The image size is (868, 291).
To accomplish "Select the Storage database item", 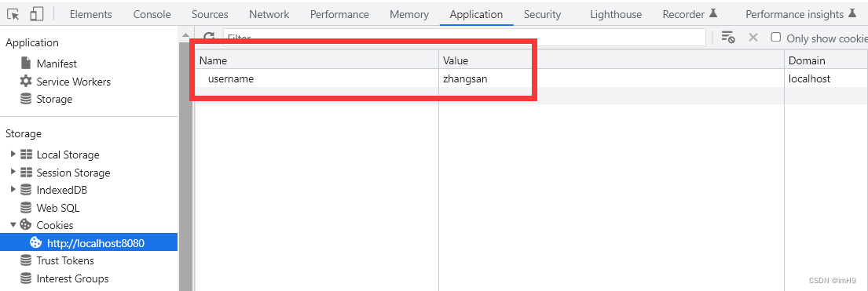I will (46, 99).
